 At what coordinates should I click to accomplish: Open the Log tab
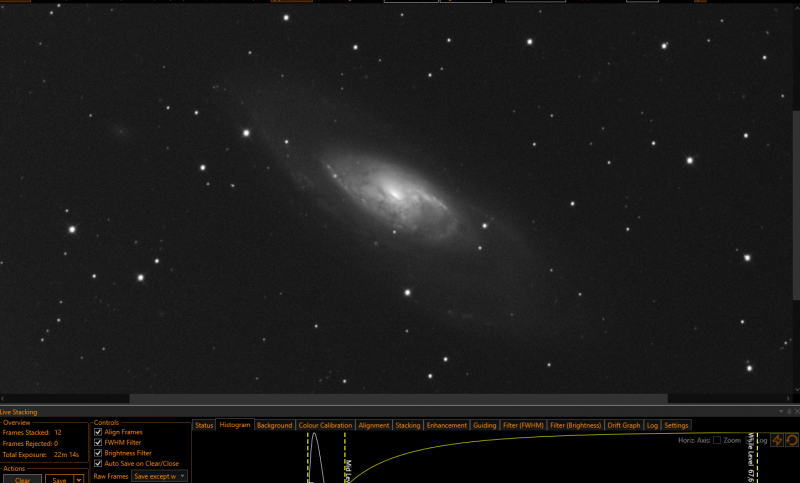point(652,425)
